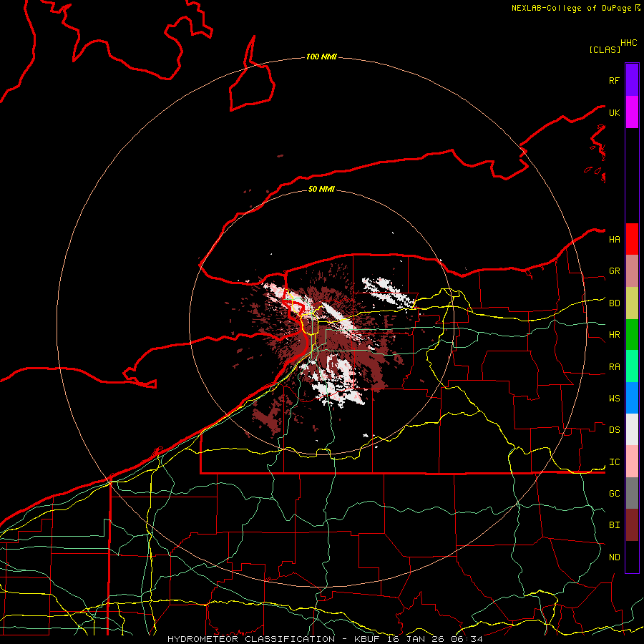The height and width of the screenshot is (644, 644).
Task: Click the RF purple legend swatch
Action: click(x=632, y=79)
